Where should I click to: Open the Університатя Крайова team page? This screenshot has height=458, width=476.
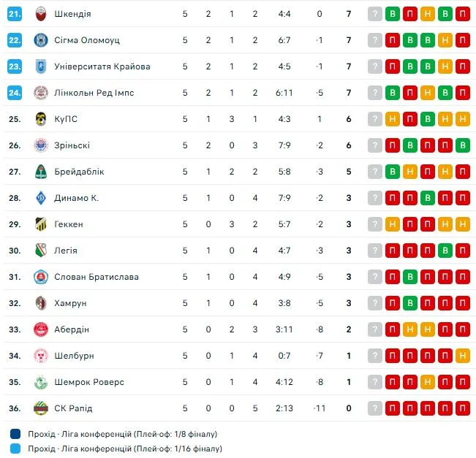pos(102,66)
